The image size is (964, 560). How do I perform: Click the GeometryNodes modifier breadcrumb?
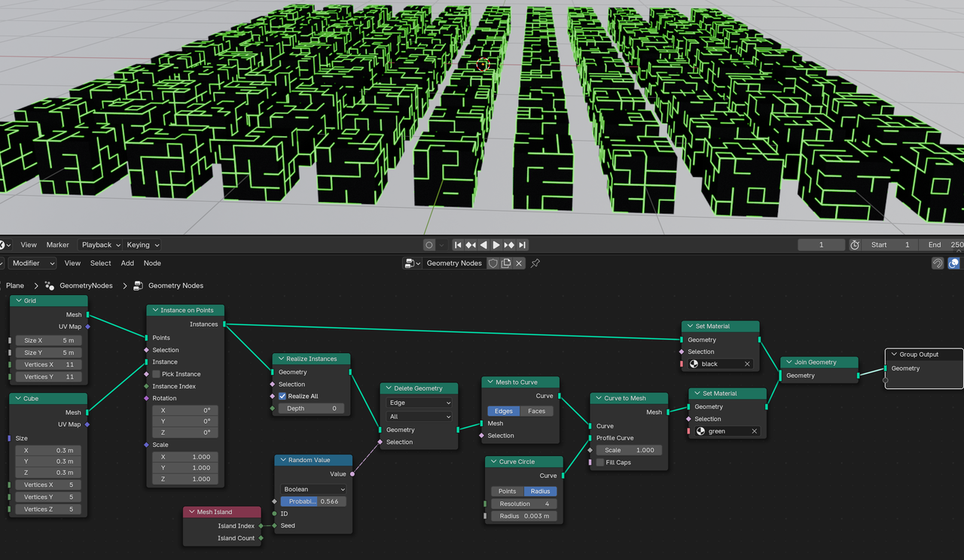86,286
